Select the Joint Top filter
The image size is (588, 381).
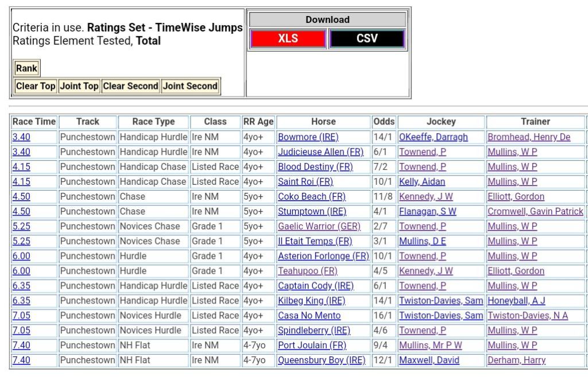coord(79,86)
